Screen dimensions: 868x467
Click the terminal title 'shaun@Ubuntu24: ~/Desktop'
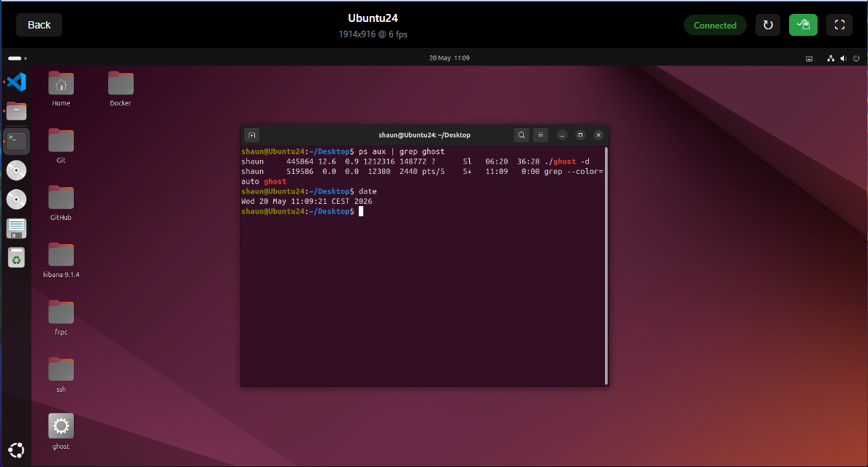point(425,135)
